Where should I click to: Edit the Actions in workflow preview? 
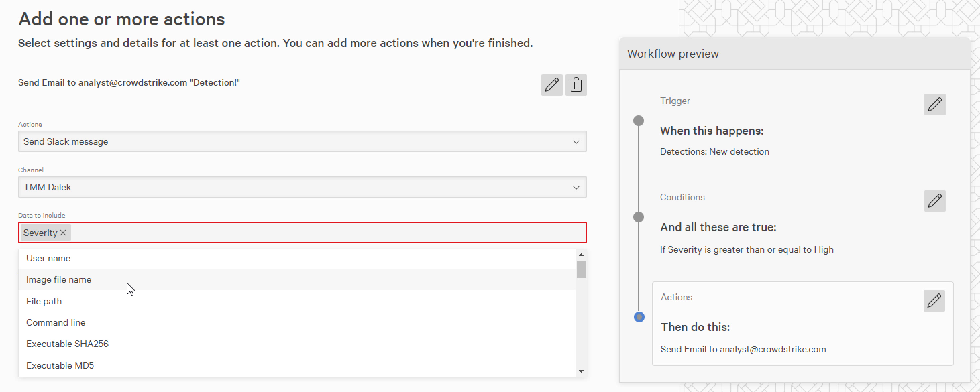coord(934,300)
